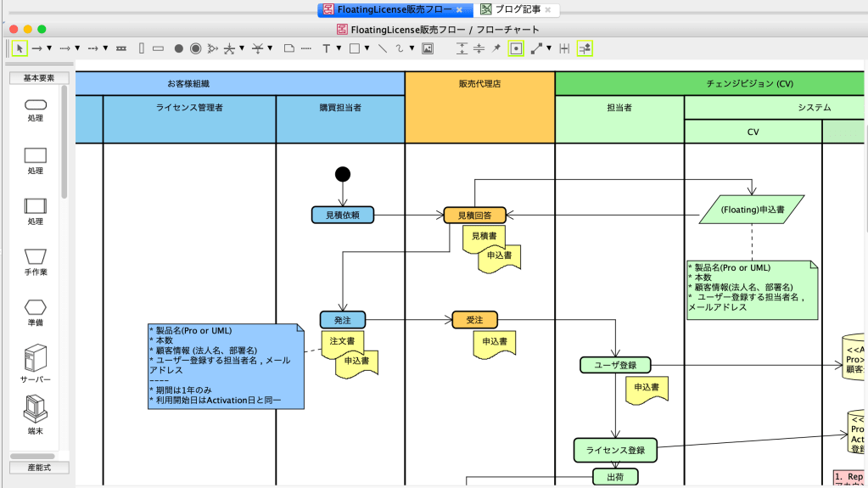Image resolution: width=868 pixels, height=488 pixels.
Task: Click the palette horizontal scrollbar
Action: click(32, 456)
